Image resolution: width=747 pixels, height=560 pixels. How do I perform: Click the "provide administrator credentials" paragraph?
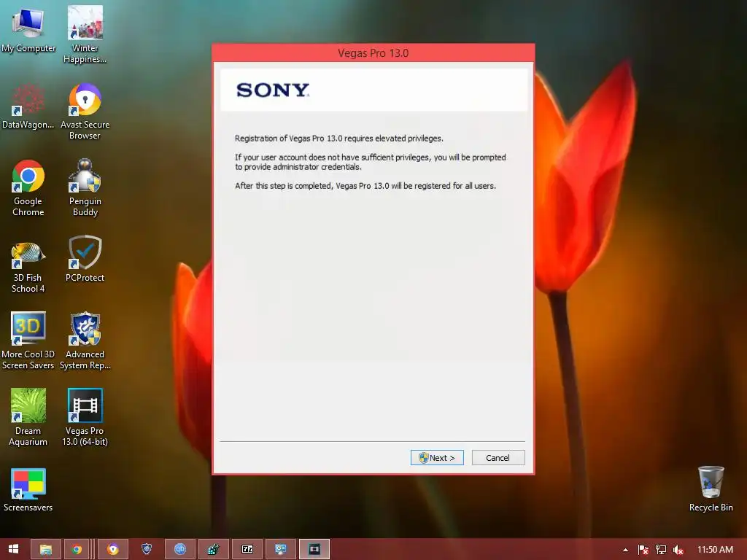pos(370,162)
